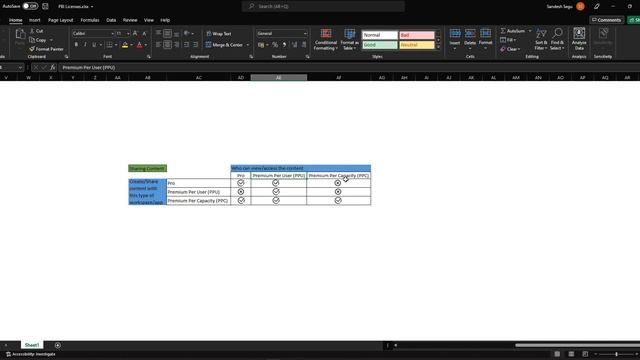The height and width of the screenshot is (360, 640).
Task: Click the Comments button
Action: (x=606, y=20)
